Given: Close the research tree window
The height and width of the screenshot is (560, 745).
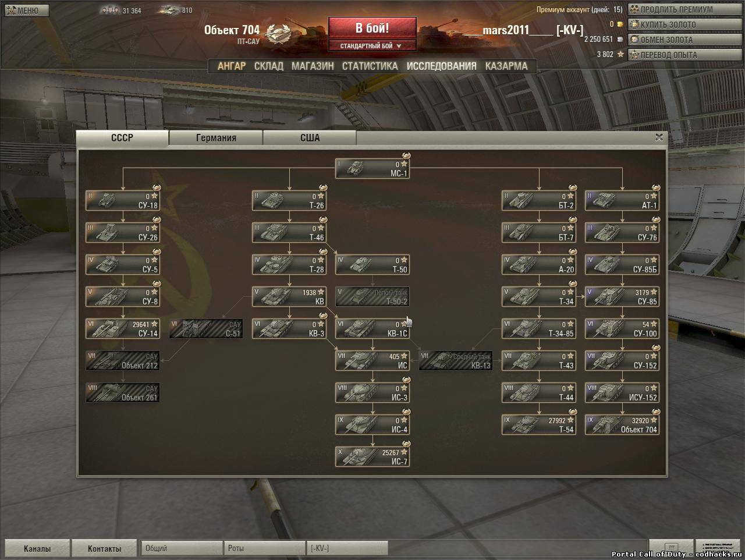Looking at the screenshot, I should click(659, 137).
